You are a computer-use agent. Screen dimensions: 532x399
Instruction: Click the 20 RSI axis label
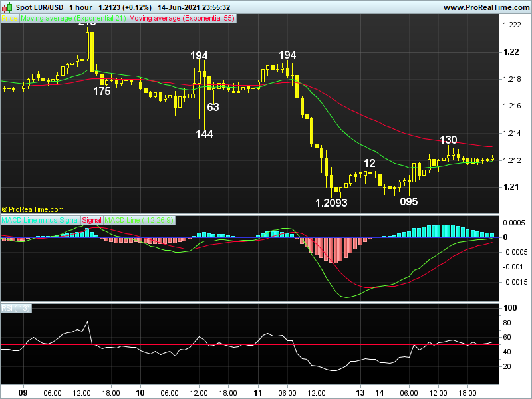click(507, 367)
